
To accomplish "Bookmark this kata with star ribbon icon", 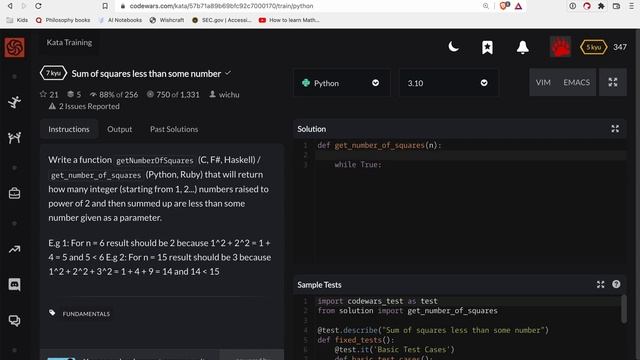I will coord(487,47).
